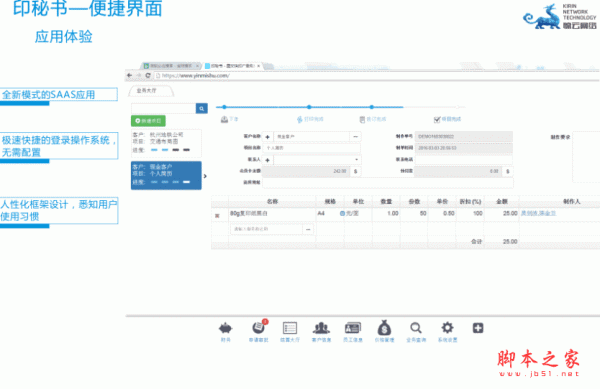The width and height of the screenshot is (600, 389).
Task: Click dollar button beside the 0.00 amount field
Action: tap(508, 171)
